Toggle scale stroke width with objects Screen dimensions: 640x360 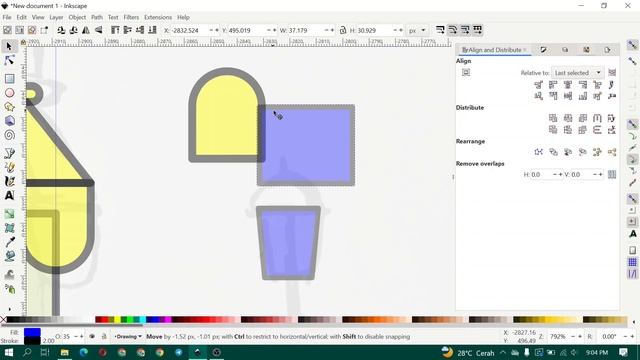point(440,30)
